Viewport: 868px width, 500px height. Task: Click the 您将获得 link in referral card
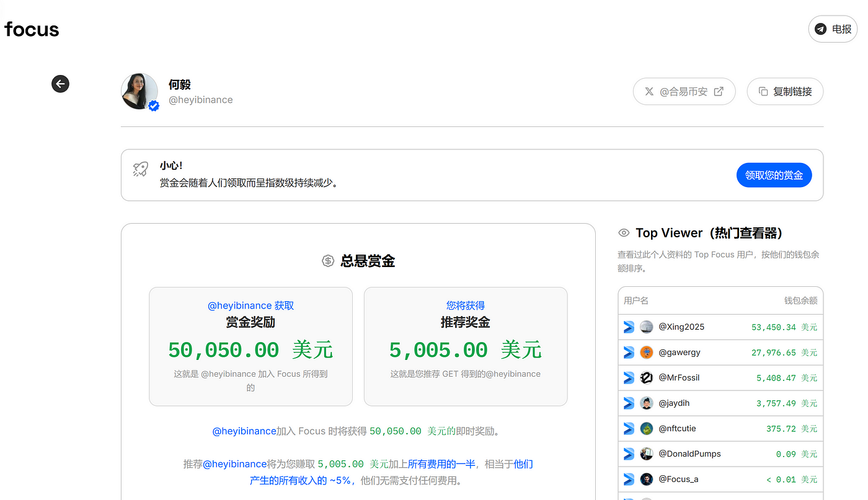465,305
